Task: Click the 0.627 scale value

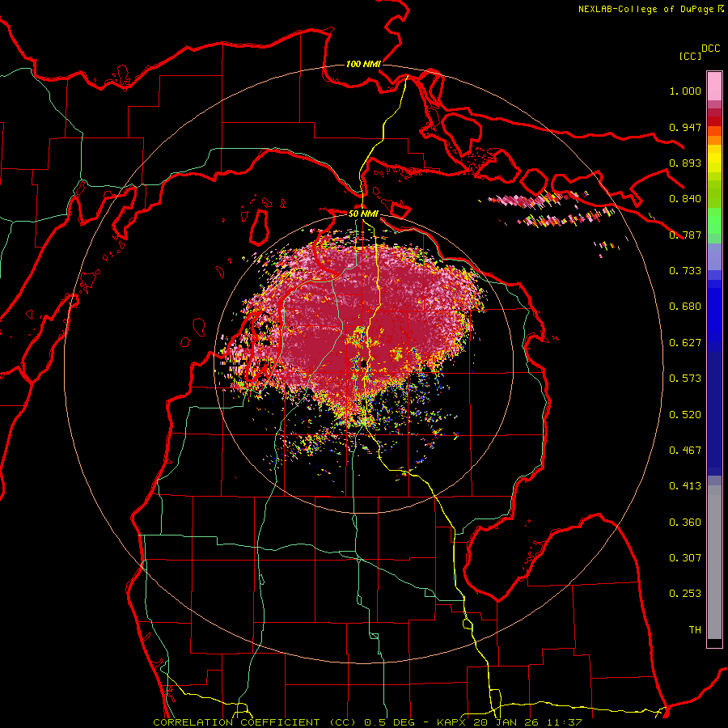Action: tap(685, 343)
